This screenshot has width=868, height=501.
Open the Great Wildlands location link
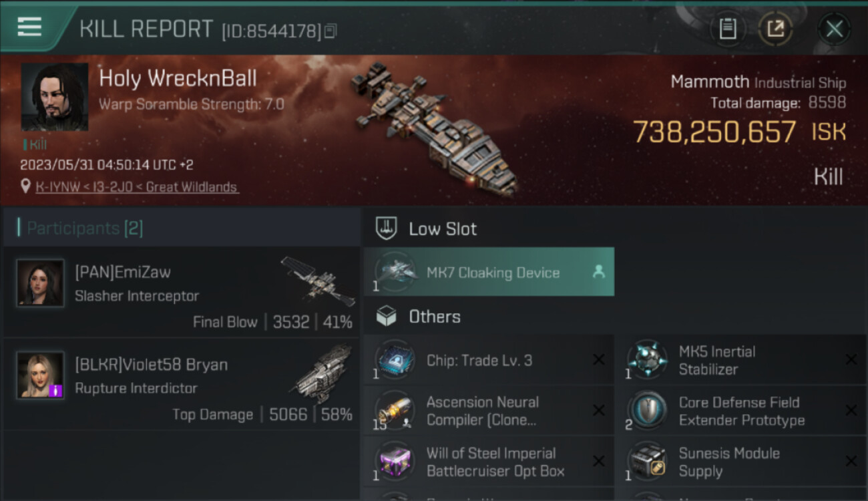137,187
